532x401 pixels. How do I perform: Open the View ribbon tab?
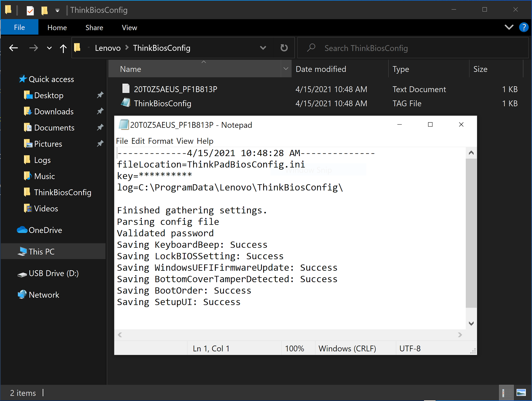click(129, 28)
